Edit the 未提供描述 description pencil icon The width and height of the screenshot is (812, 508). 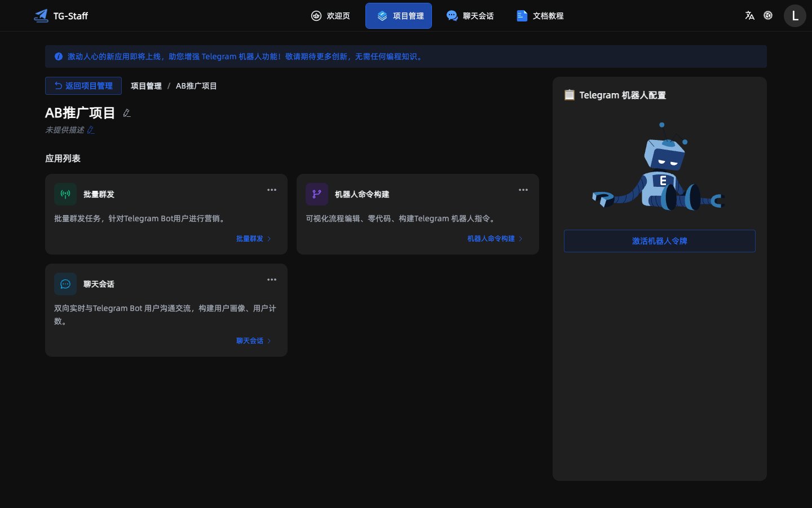pyautogui.click(x=91, y=130)
